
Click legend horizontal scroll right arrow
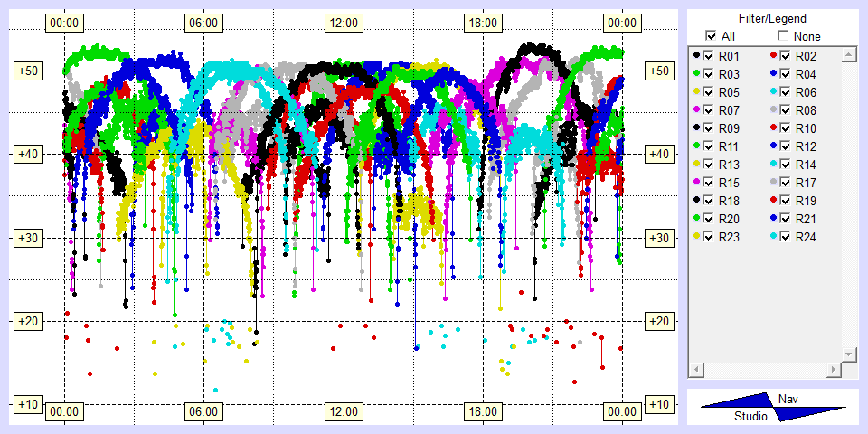[x=833, y=370]
